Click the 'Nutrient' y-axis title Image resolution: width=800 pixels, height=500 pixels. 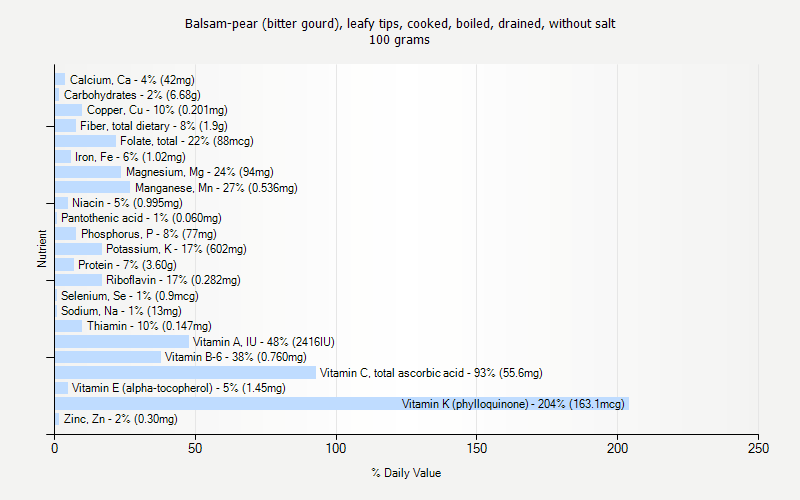pyautogui.click(x=42, y=249)
